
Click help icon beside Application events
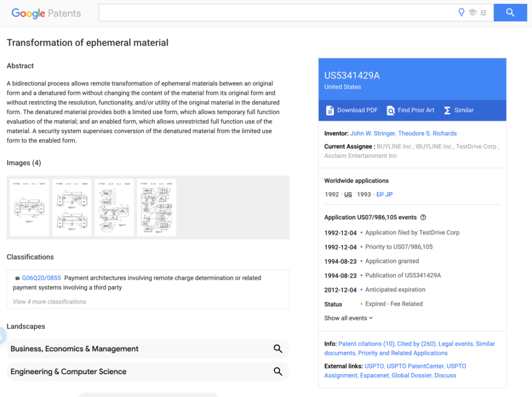pyautogui.click(x=423, y=217)
